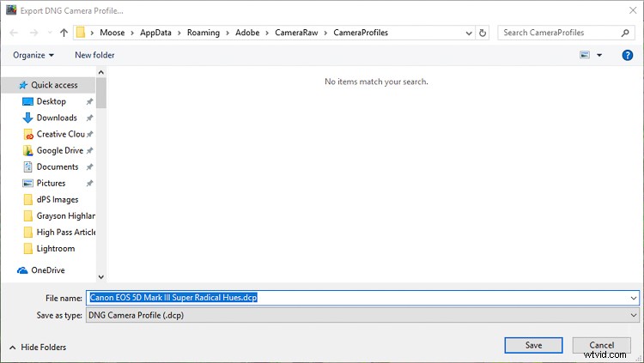This screenshot has height=363, width=644.
Task: Click the folder icon in address bar
Action: (81, 33)
